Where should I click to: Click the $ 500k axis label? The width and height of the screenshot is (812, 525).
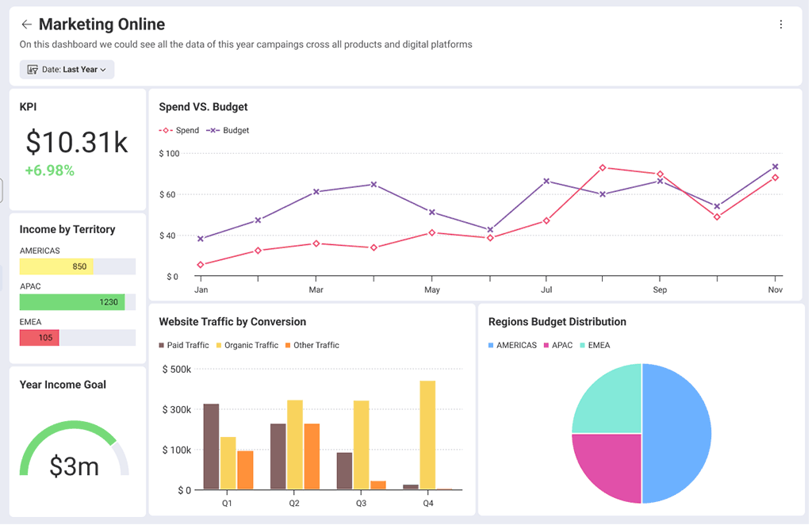click(177, 370)
